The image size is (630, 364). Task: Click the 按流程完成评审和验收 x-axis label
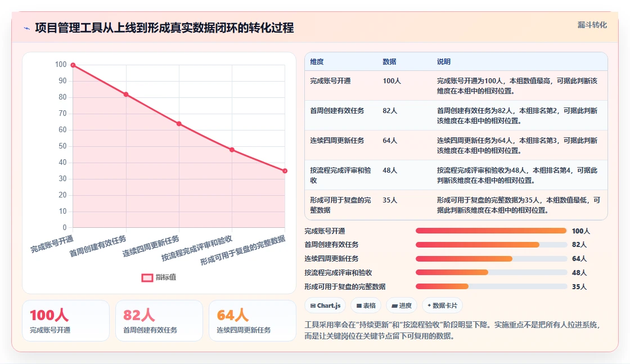196,248
